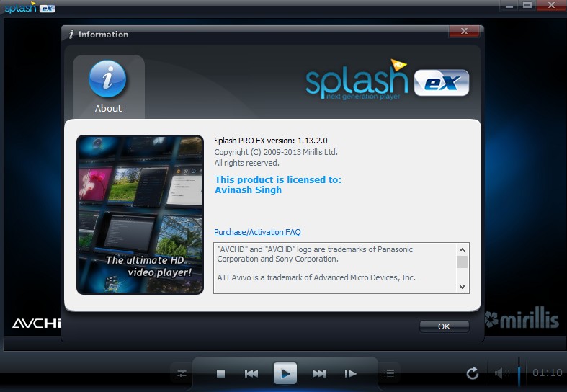This screenshot has height=392, width=567.
Task: Click OK to close the dialog
Action: click(444, 326)
